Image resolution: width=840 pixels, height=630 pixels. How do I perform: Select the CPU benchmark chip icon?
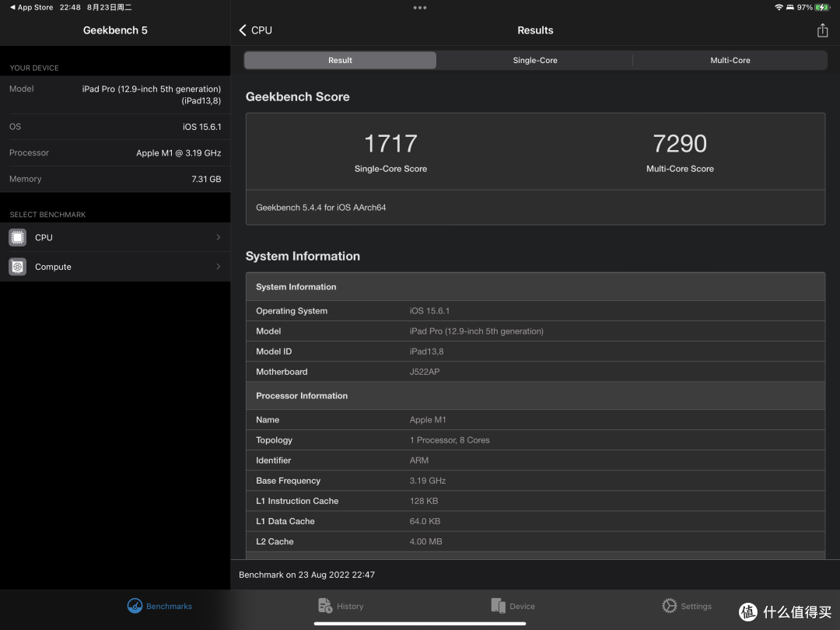(18, 237)
